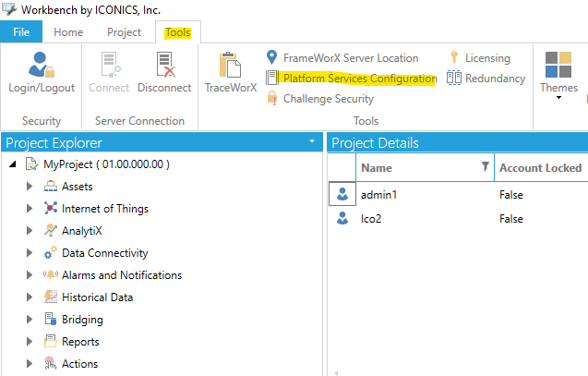This screenshot has height=376, width=588.
Task: Open the Themes dropdown
Action: coord(558,76)
